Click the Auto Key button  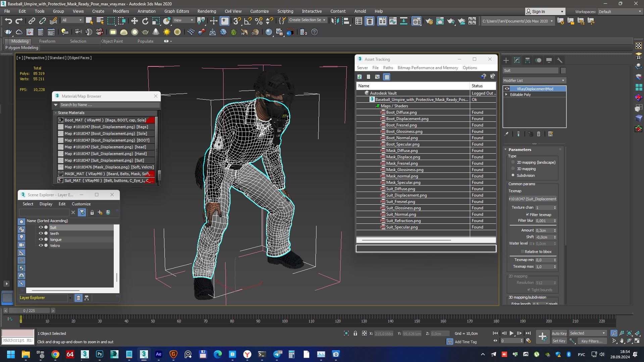[559, 333]
